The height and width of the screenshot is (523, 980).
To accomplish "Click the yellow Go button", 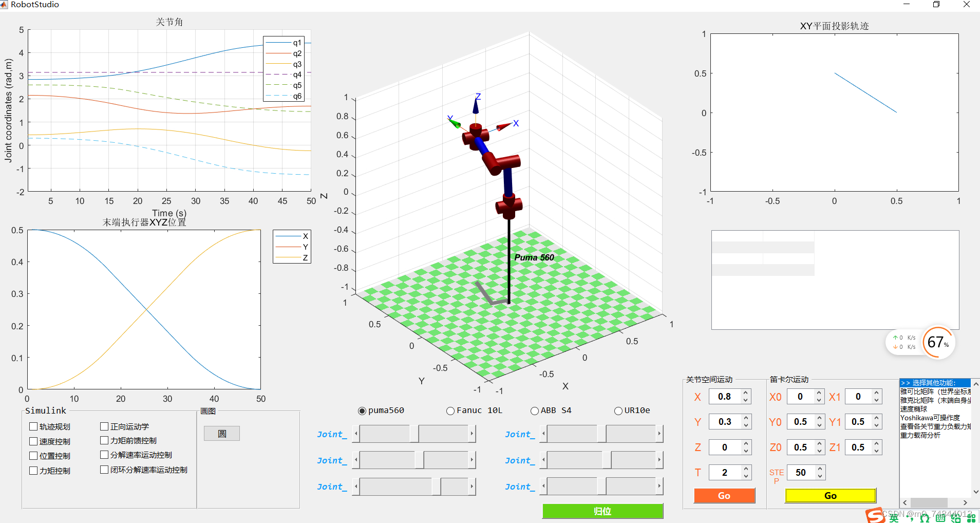I will click(x=831, y=496).
